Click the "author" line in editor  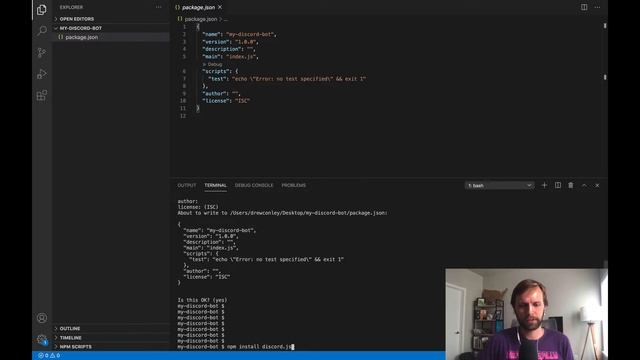pos(221,93)
